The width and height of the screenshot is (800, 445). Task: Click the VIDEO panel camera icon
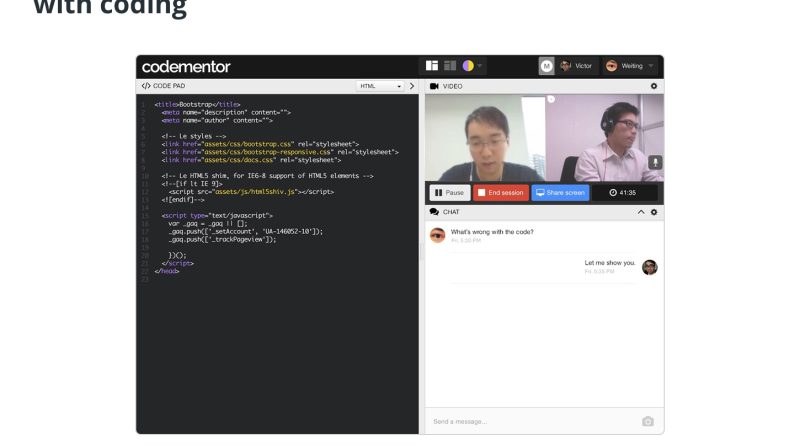click(434, 86)
